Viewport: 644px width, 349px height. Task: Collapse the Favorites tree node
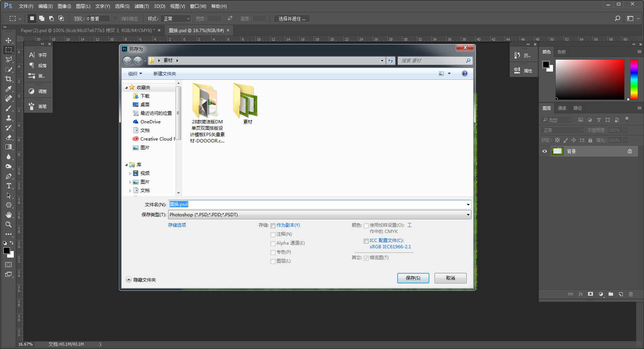tap(126, 88)
